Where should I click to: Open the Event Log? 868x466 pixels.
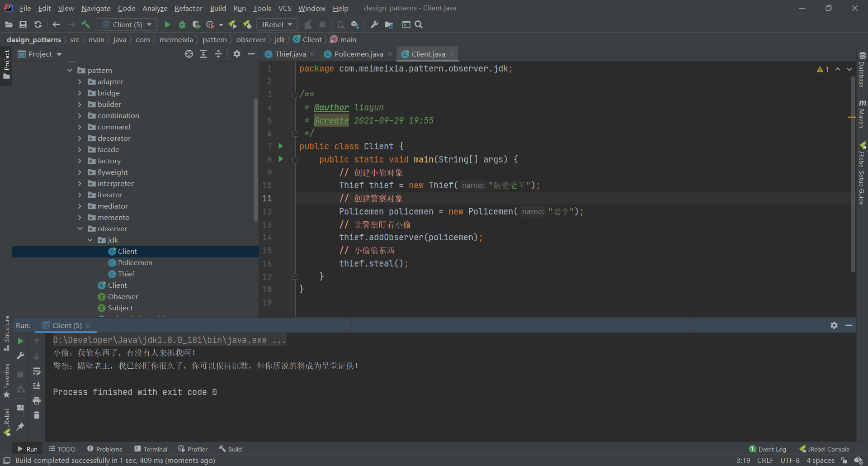(x=768, y=449)
